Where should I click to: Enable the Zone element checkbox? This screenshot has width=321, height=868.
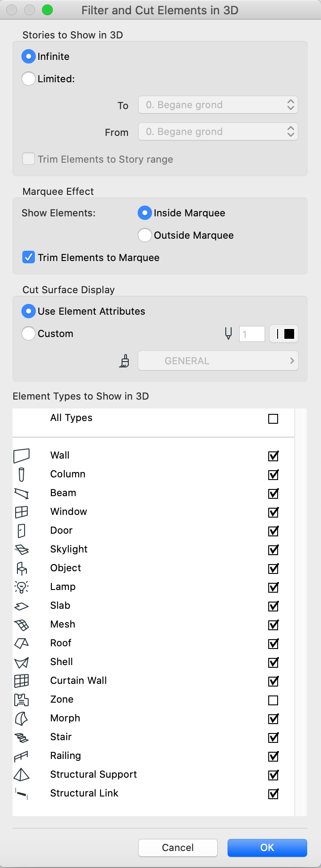tap(273, 700)
